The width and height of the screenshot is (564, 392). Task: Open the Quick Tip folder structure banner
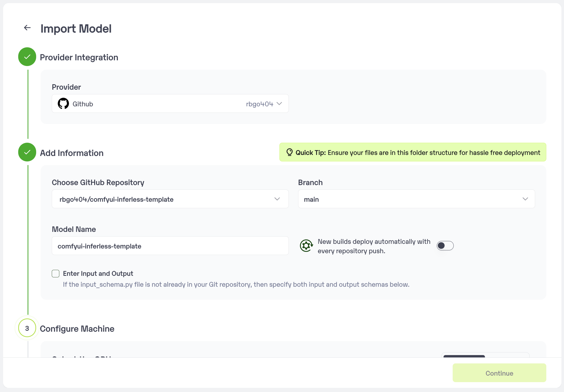413,153
